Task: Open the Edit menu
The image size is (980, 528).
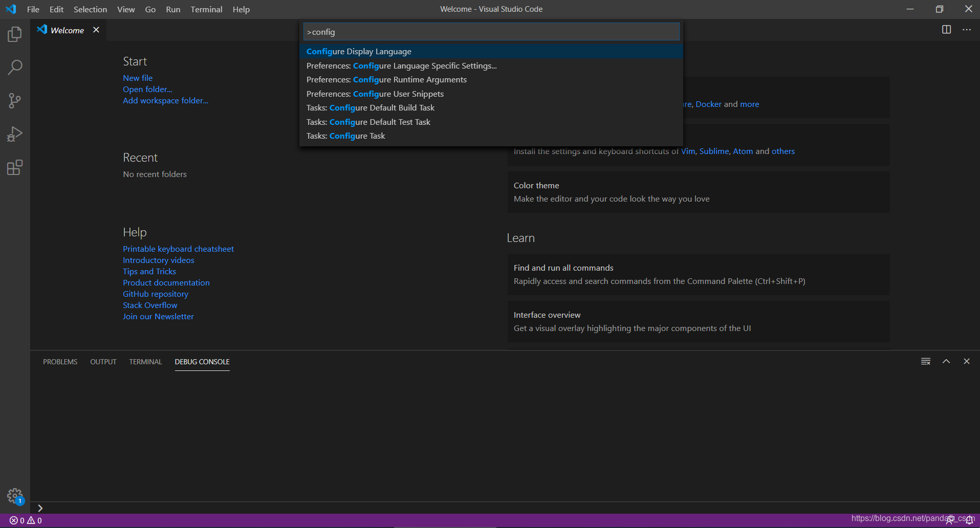Action: (56, 9)
